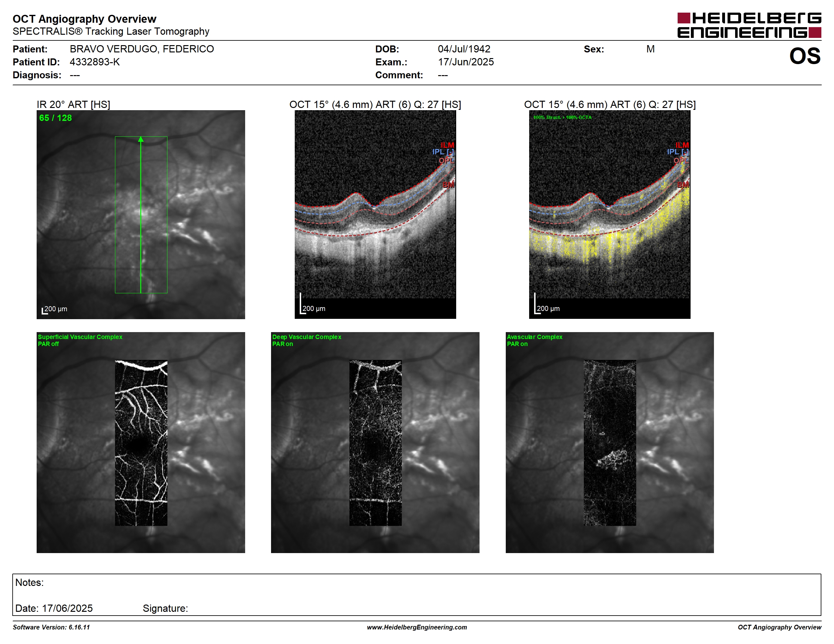
Task: Click the 'BM' label on the OCTA overlay scan
Action: coord(683,185)
